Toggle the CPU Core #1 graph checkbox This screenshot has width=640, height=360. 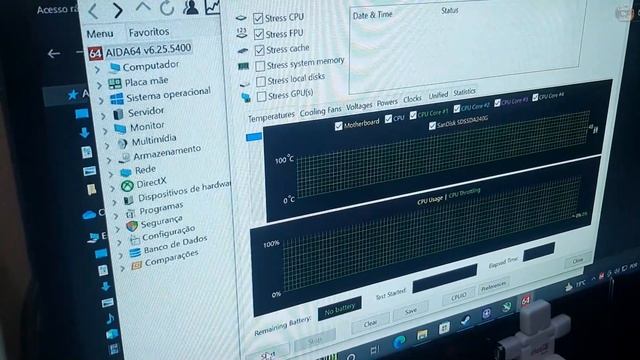pyautogui.click(x=413, y=116)
